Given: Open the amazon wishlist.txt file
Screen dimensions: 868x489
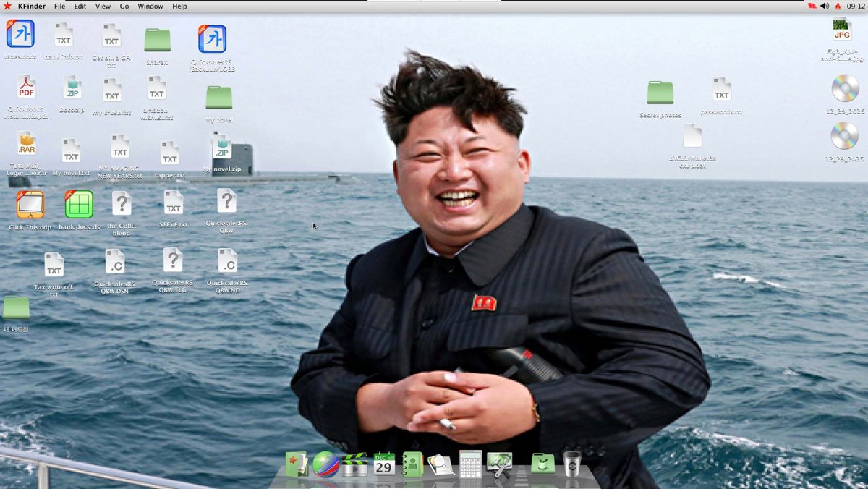Looking at the screenshot, I should 157,88.
